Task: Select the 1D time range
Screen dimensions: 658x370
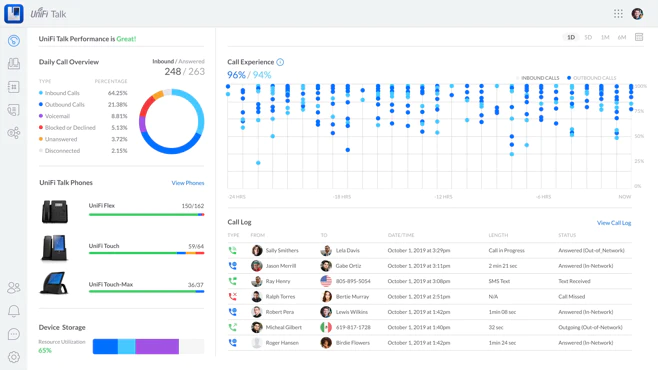Action: coord(571,37)
